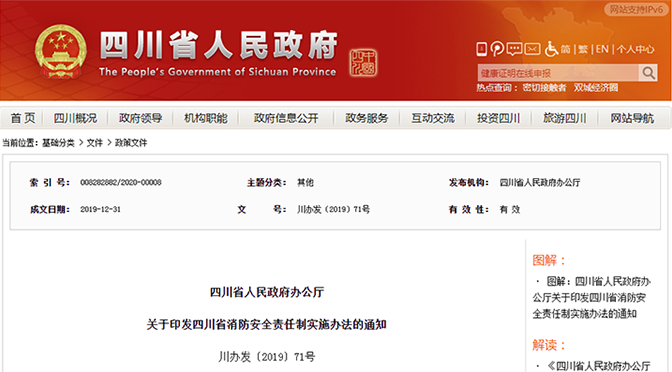Switch to traditional Chinese 繁
Viewport: 672px width, 372px height.
pyautogui.click(x=583, y=49)
